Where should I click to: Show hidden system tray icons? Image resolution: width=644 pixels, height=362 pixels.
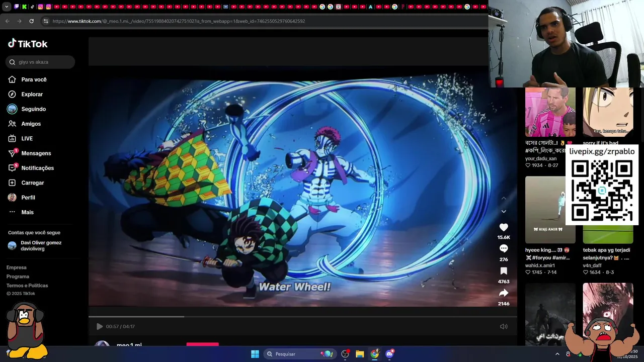557,354
